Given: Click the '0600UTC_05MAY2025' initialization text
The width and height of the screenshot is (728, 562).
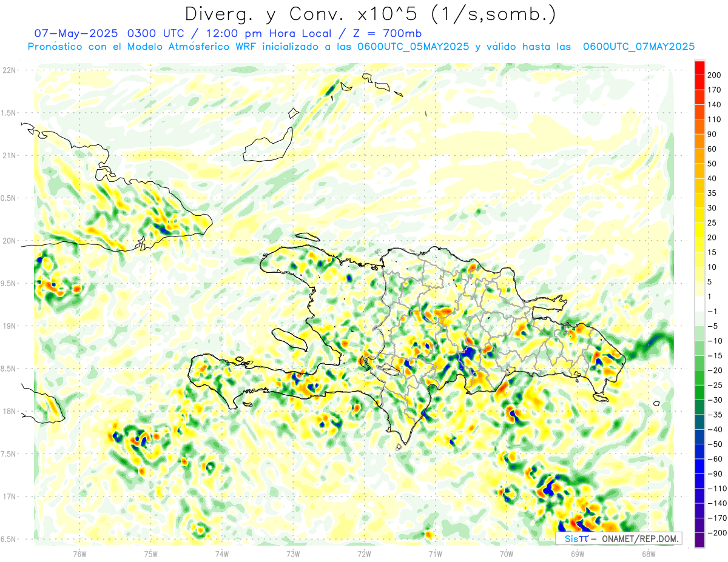Looking at the screenshot, I should pos(413,47).
